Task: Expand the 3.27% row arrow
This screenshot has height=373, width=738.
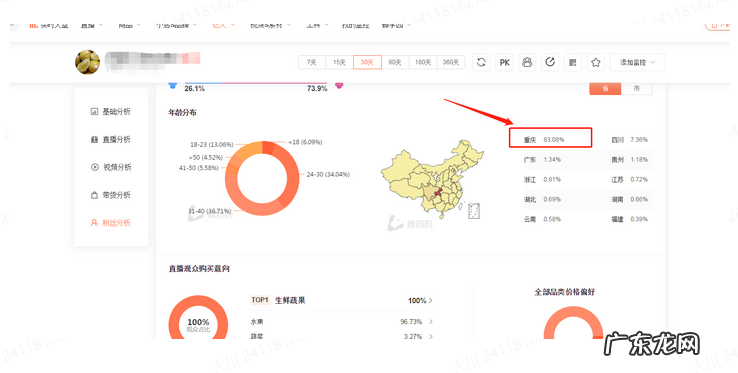Action: coord(431,336)
